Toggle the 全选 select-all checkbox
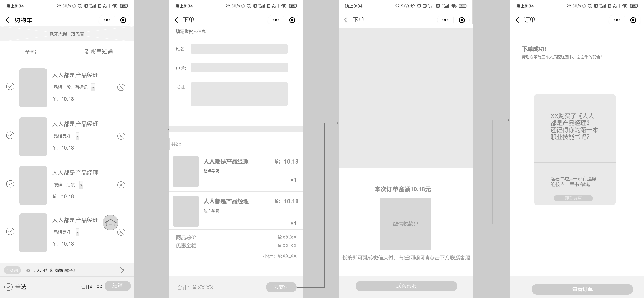The image size is (644, 298). click(9, 287)
